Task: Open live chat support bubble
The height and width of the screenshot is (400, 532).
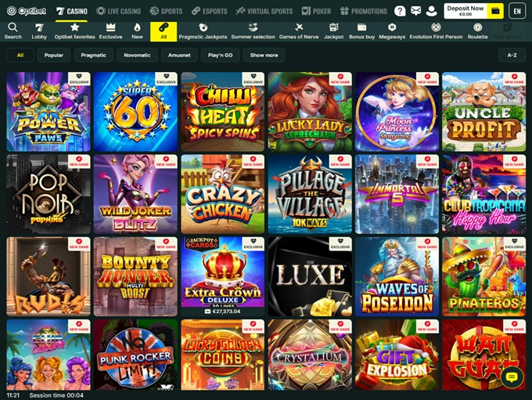Action: coord(512,377)
